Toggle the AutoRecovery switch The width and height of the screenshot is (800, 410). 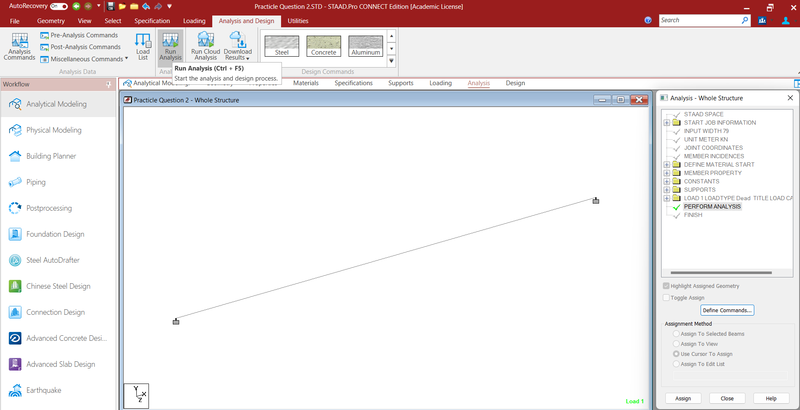[x=59, y=7]
